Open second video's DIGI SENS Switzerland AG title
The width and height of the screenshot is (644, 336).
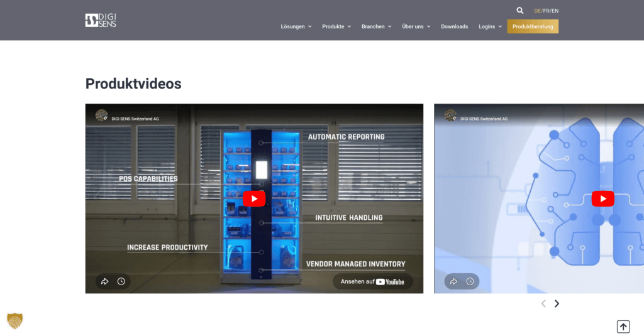[484, 119]
